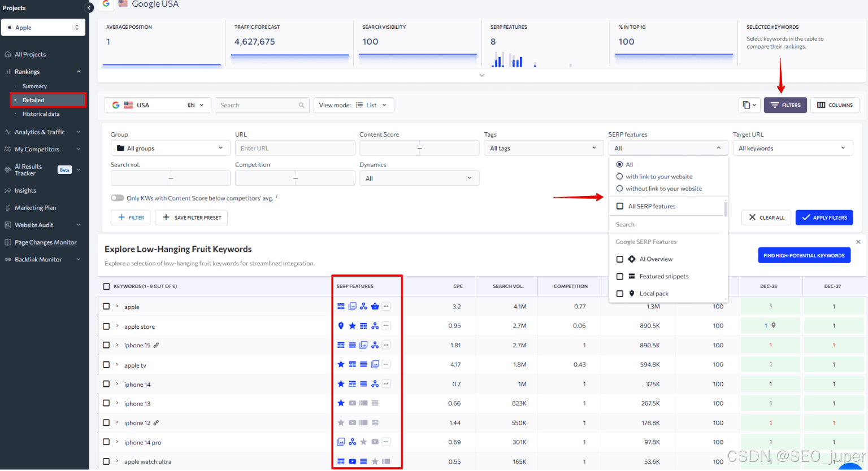Check the AI Overview checkbox
This screenshot has width=868, height=471.
(x=620, y=259)
